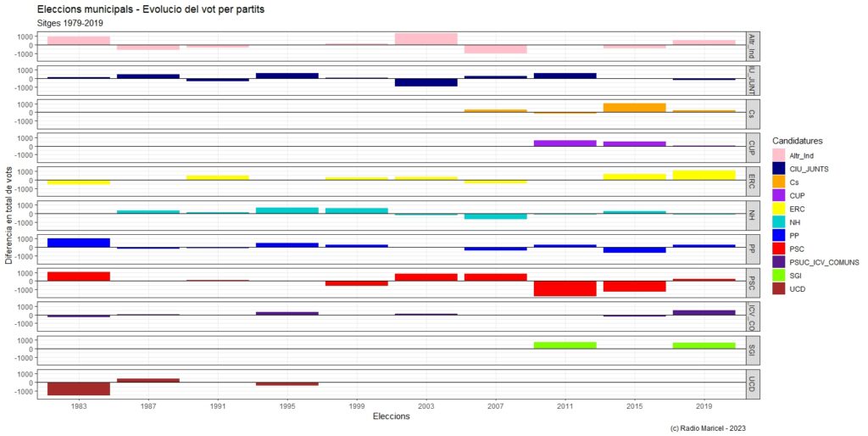
Task: Click the purple CUP bar for 2011
Action: [565, 143]
